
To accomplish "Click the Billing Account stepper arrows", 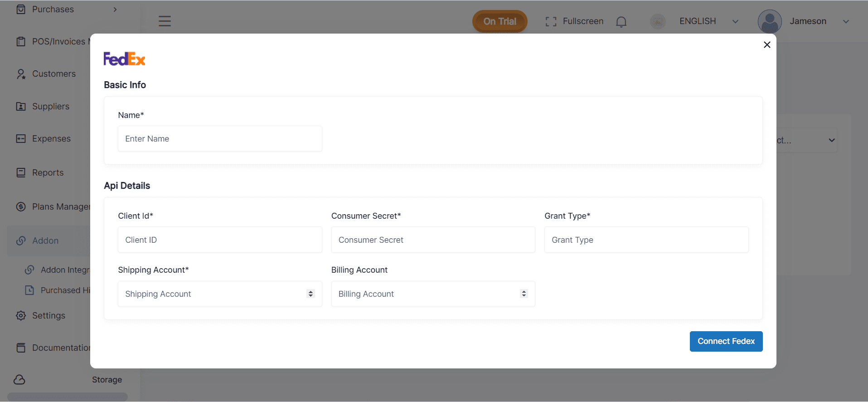I will tap(524, 294).
